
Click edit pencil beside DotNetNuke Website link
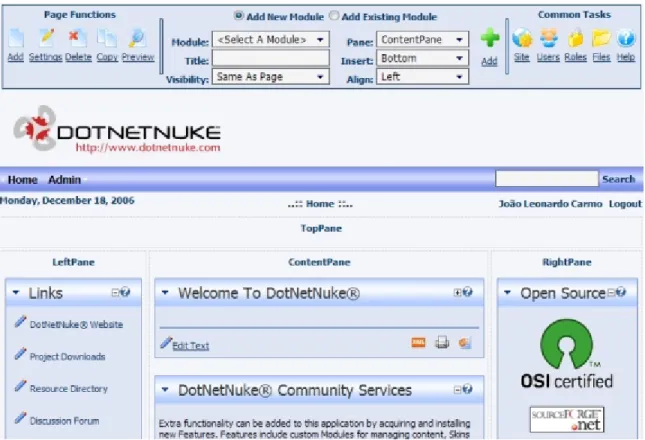click(x=20, y=322)
